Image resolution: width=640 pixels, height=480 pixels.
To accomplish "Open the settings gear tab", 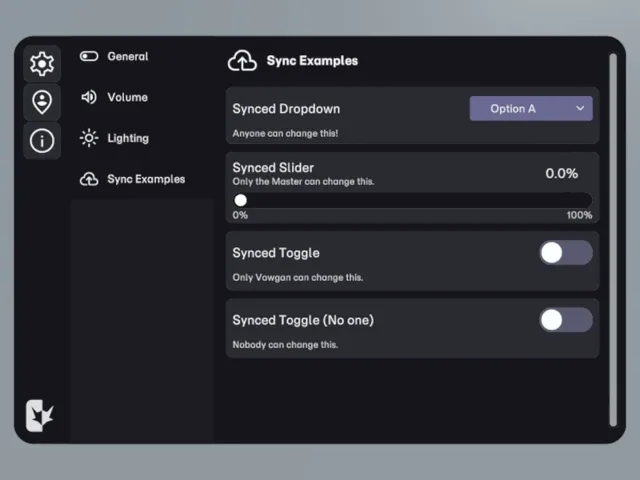I will click(42, 64).
